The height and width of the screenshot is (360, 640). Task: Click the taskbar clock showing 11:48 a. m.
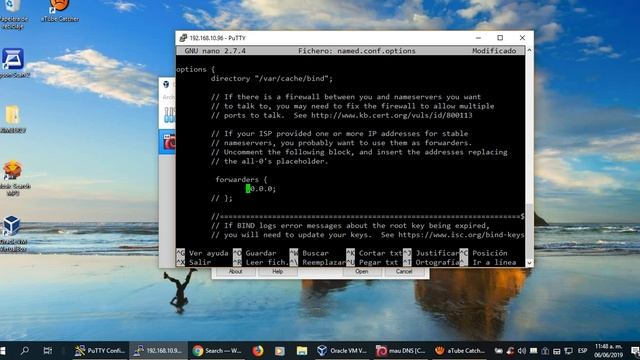[608, 351]
